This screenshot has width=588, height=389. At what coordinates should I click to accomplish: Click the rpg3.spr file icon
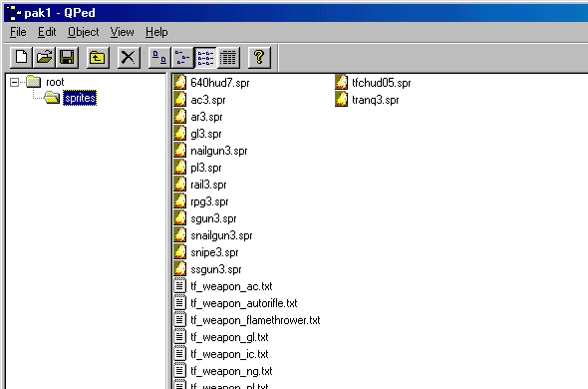pos(180,201)
